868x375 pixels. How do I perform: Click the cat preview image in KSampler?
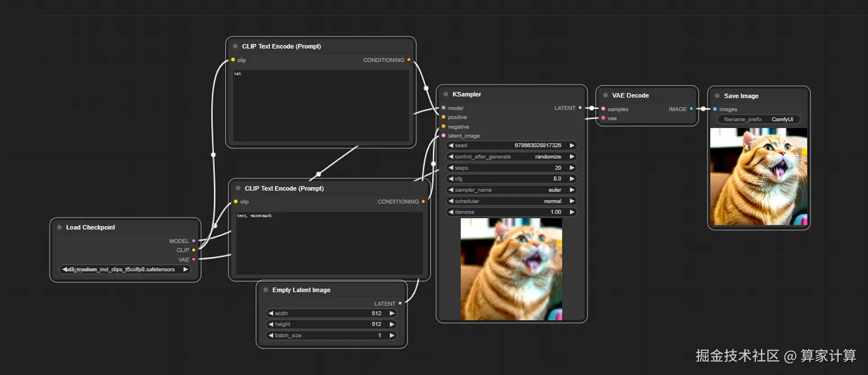[511, 269]
